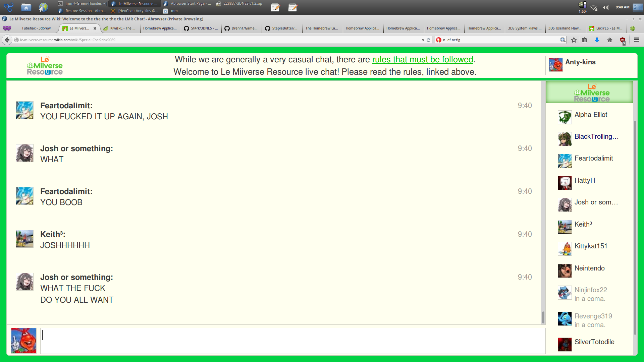The height and width of the screenshot is (362, 644).
Task: Switch to the St4rk/3DNES tab
Action: coord(201,28)
